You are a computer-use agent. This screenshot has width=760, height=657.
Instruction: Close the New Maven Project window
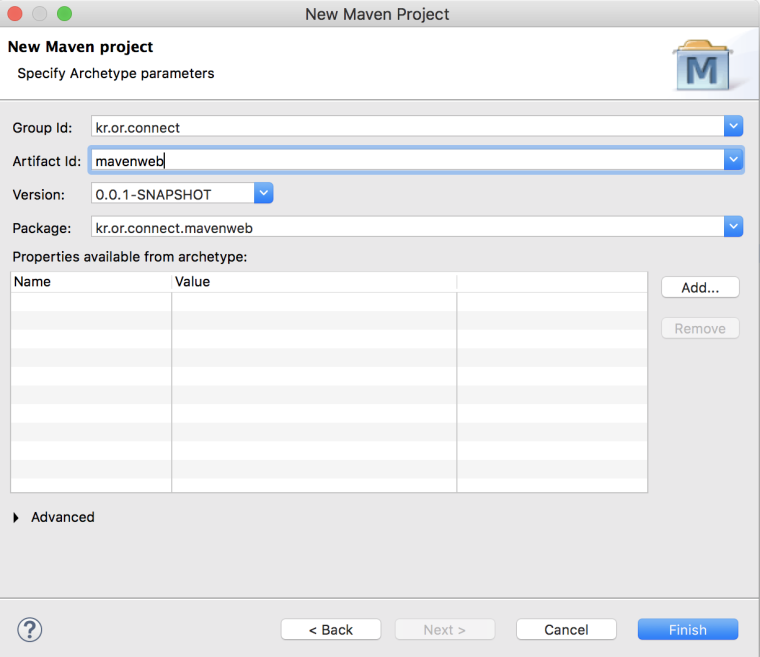click(15, 14)
